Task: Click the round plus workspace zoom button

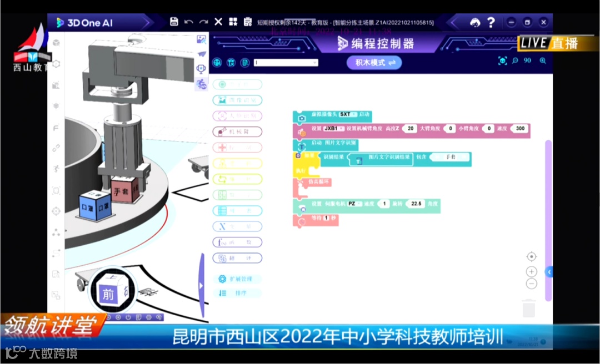Action: [x=532, y=271]
